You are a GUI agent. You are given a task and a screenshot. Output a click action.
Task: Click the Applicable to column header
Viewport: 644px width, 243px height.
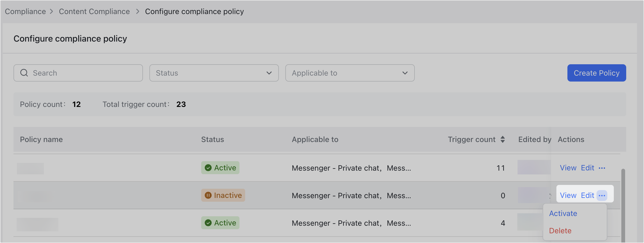(315, 139)
